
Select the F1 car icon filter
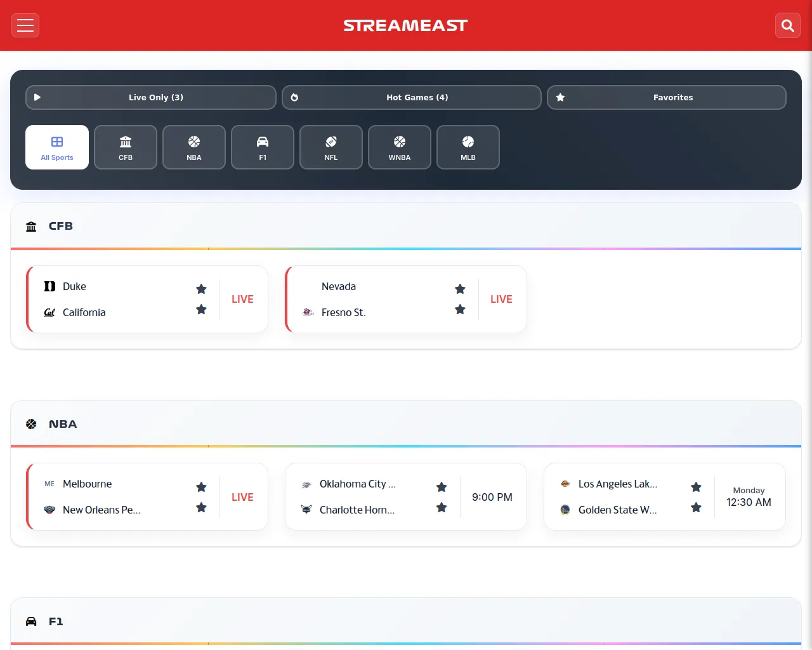[x=263, y=147]
